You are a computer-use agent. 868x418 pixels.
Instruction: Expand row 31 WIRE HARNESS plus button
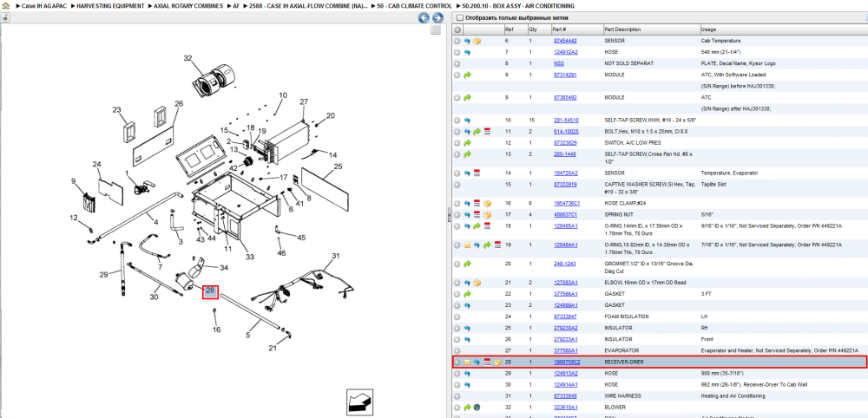pos(457,395)
